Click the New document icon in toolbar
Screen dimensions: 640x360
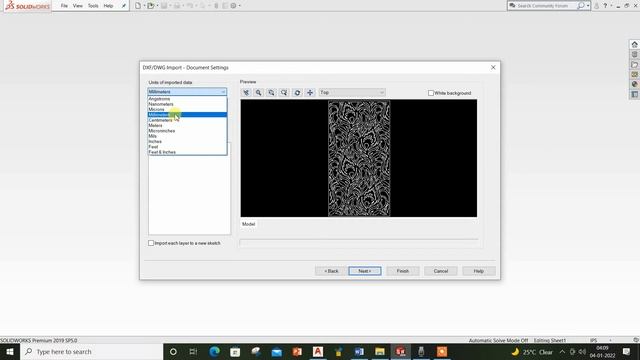click(x=138, y=6)
